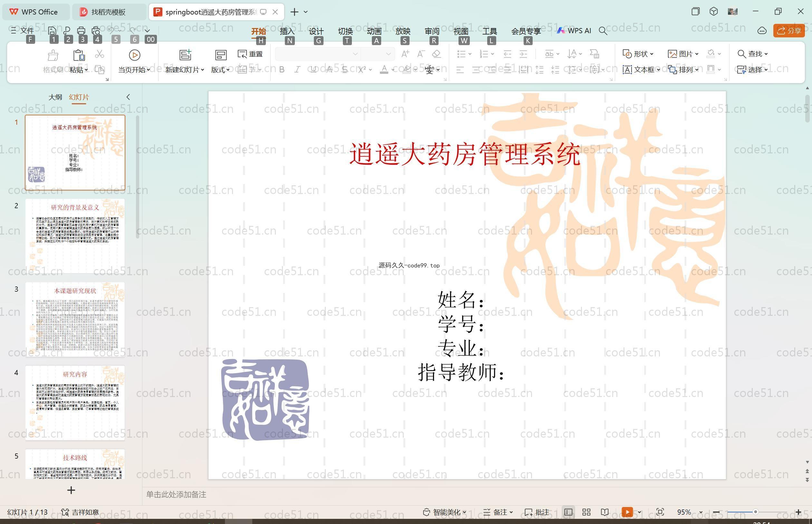Click the ribbon search magnifier icon
Image resolution: width=812 pixels, height=524 pixels.
[603, 31]
